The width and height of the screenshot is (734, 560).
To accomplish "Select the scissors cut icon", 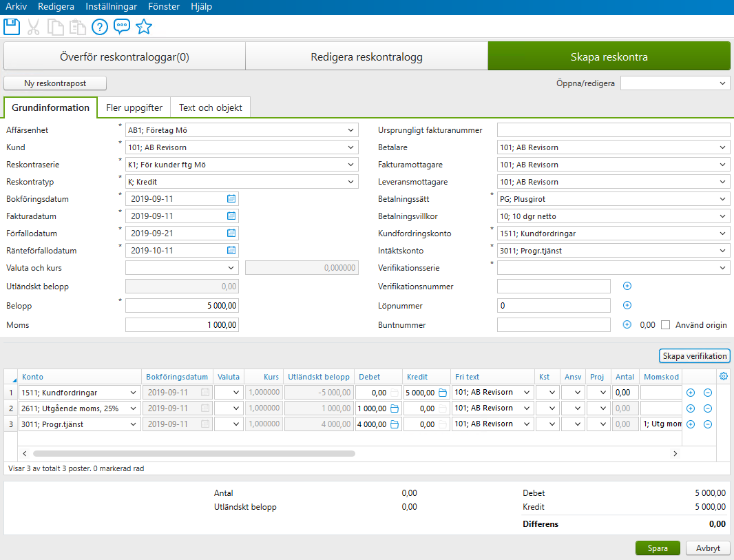I will pyautogui.click(x=33, y=27).
